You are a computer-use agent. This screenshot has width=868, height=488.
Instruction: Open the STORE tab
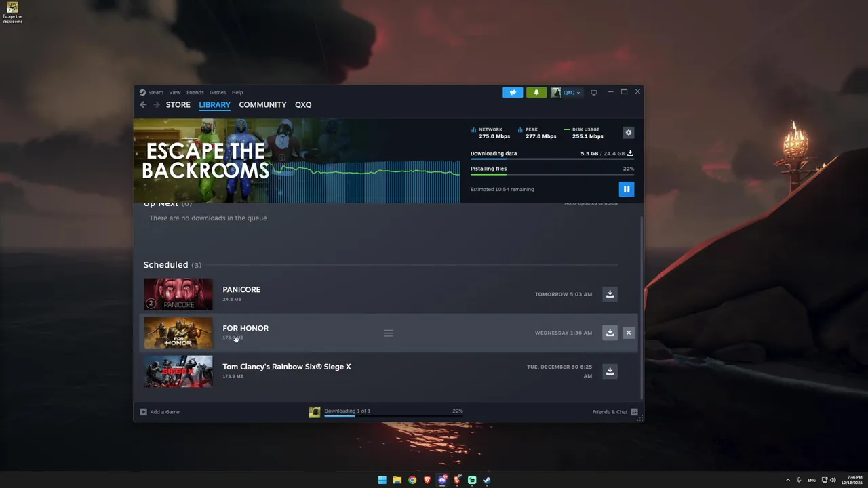click(178, 104)
